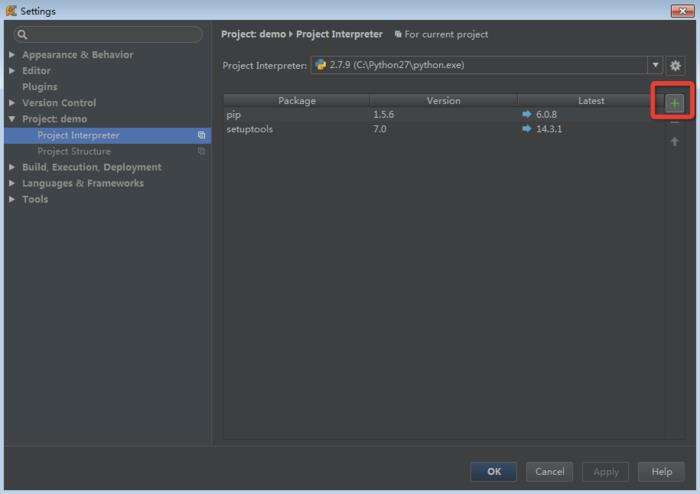Click the uninstall package minus button

(675, 123)
